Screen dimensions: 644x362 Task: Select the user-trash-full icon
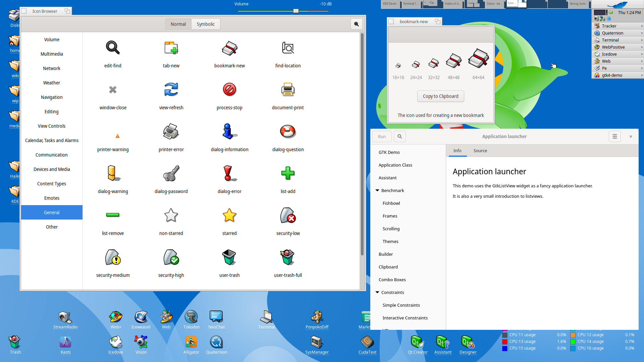tap(288, 257)
